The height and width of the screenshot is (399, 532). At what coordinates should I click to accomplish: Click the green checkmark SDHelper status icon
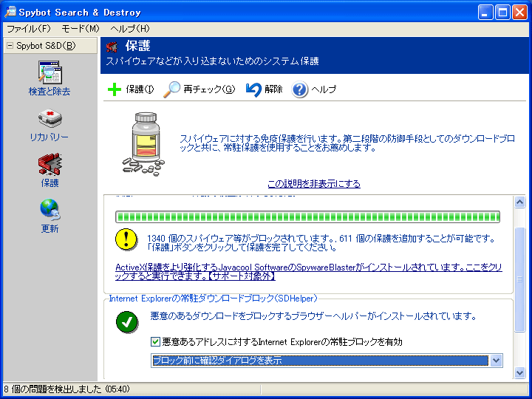point(127,322)
